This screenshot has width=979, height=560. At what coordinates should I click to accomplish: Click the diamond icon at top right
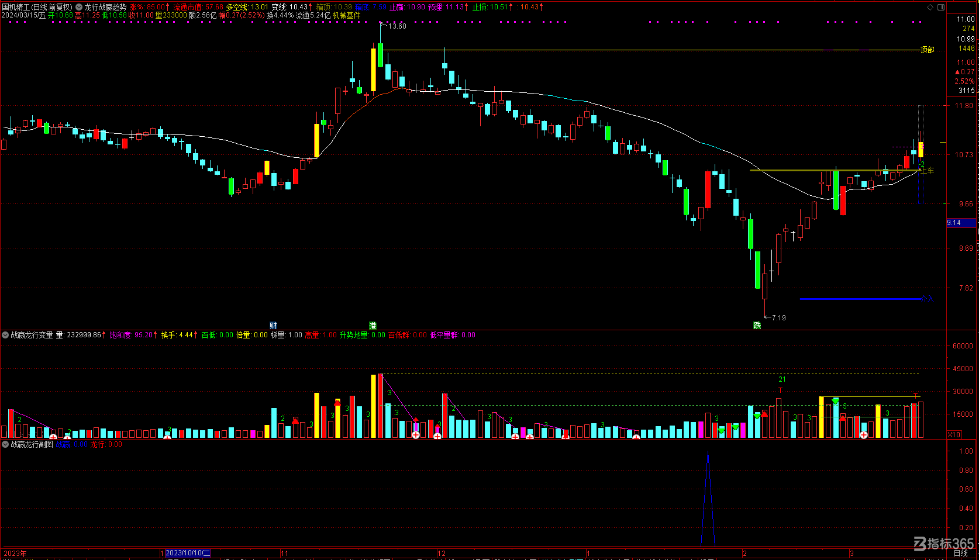[x=930, y=7]
